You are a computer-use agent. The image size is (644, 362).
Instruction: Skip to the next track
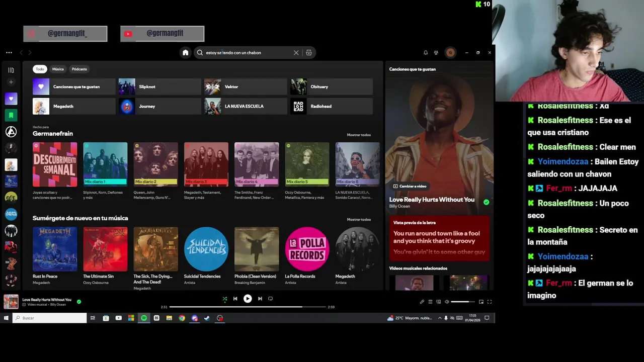click(x=260, y=299)
